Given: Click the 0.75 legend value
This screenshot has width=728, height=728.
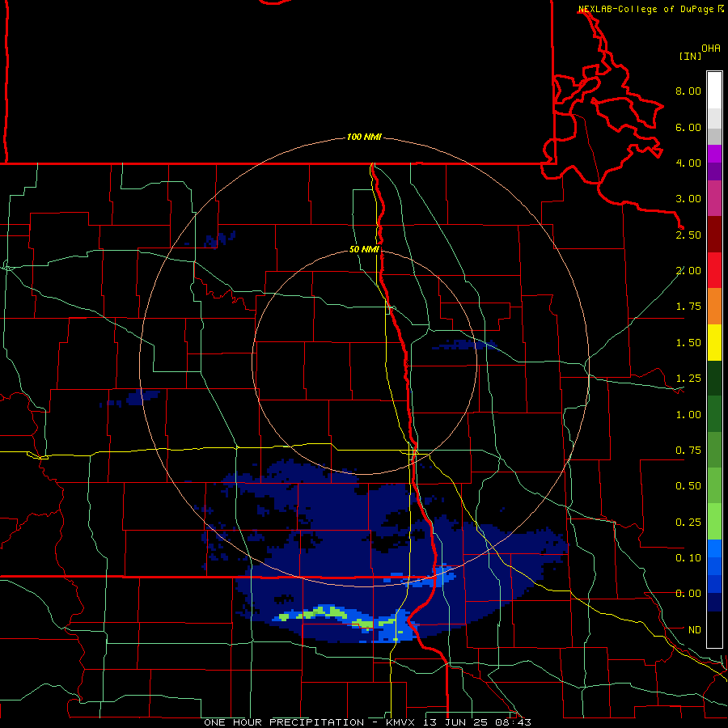Looking at the screenshot, I should click(688, 451).
